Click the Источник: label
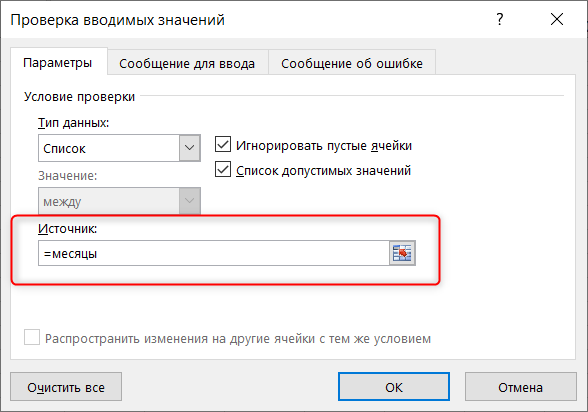The image size is (588, 412). pos(68,228)
